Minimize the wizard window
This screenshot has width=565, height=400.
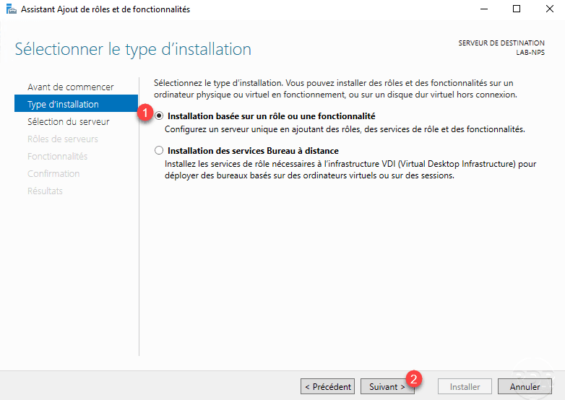[484, 9]
